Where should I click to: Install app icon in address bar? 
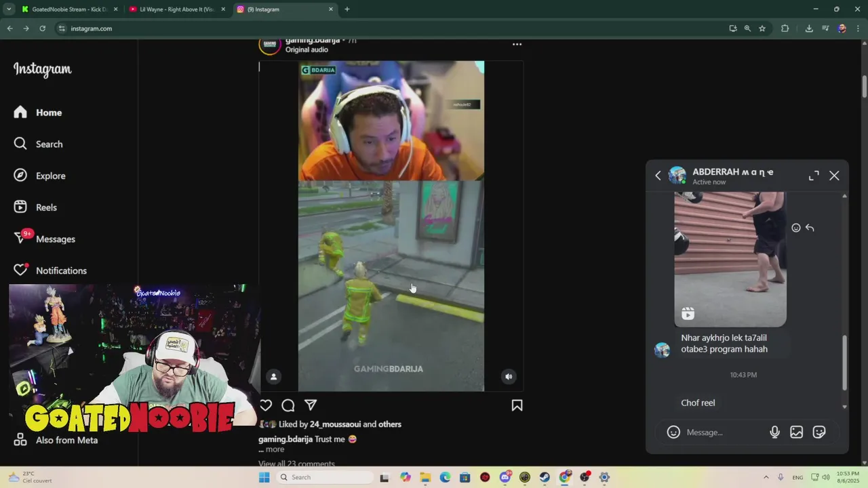click(x=733, y=28)
